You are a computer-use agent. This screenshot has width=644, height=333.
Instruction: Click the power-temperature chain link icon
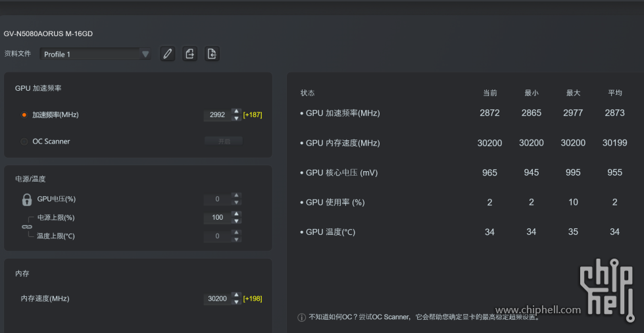point(27,227)
